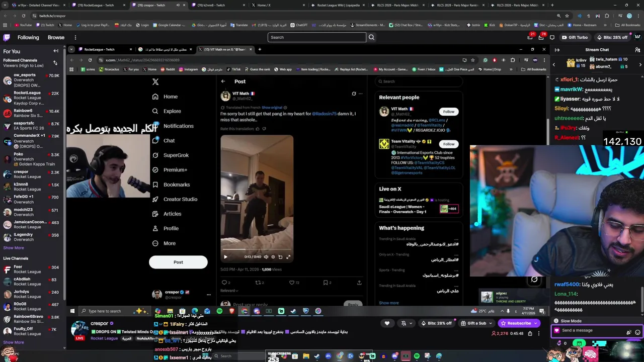Image resolution: width=644 pixels, height=362 pixels.
Task: Click the white Post button
Action: pyautogui.click(x=178, y=262)
